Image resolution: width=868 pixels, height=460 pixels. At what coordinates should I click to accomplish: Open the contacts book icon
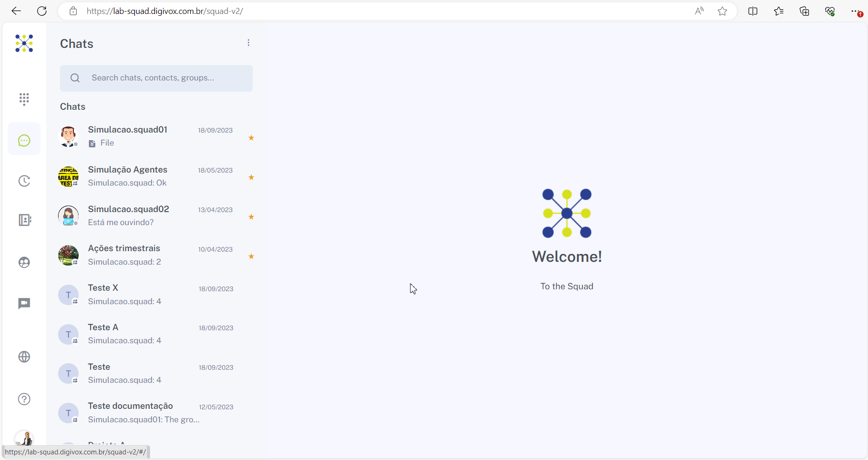point(24,220)
